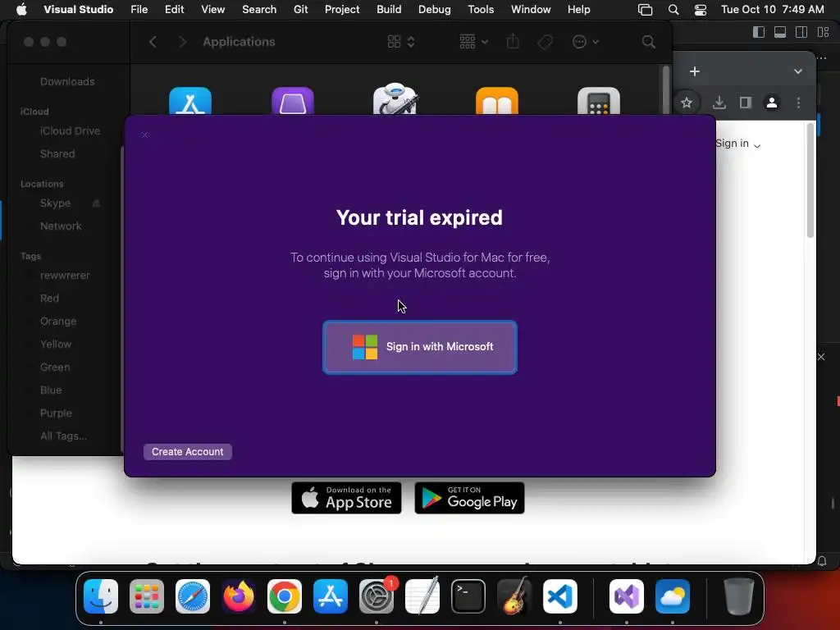Open All Tags in Finder sidebar
Viewport: 840px width, 630px height.
[63, 436]
